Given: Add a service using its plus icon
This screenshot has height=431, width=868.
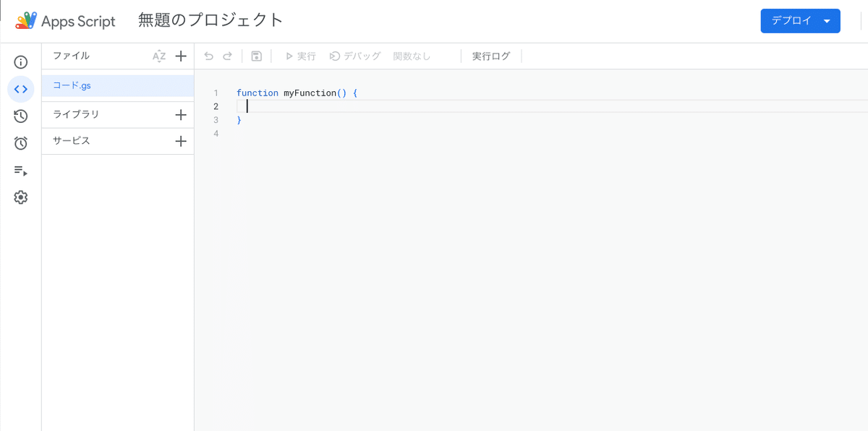Looking at the screenshot, I should 181,141.
